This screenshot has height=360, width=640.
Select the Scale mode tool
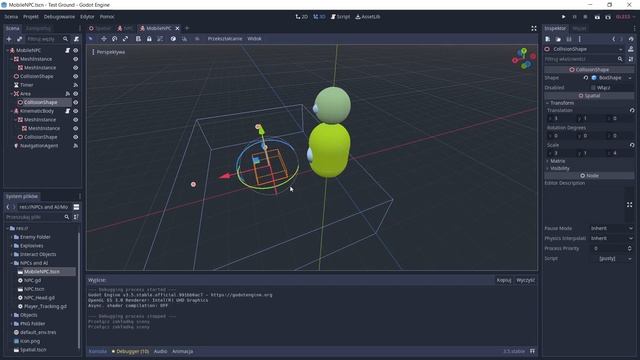pyautogui.click(x=125, y=39)
